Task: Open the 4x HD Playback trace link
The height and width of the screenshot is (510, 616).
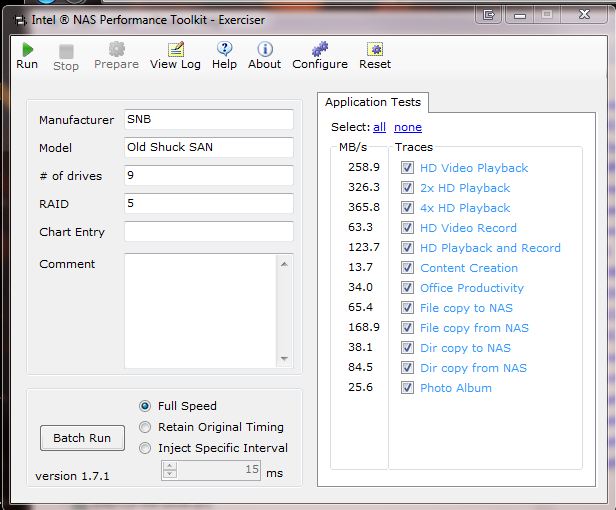Action: click(465, 208)
